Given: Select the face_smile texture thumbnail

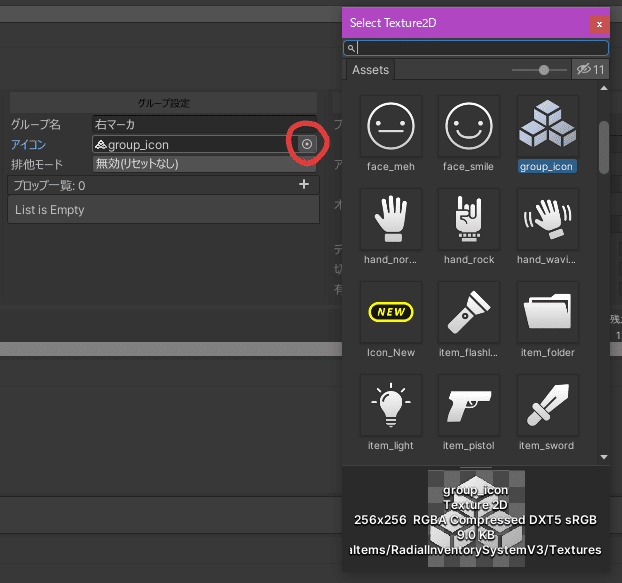Looking at the screenshot, I should [468, 126].
